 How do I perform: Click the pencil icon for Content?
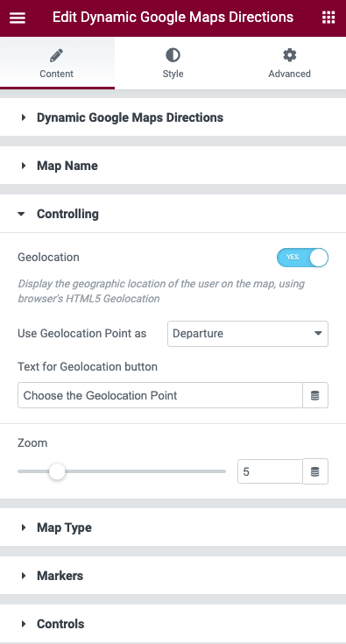tap(57, 55)
